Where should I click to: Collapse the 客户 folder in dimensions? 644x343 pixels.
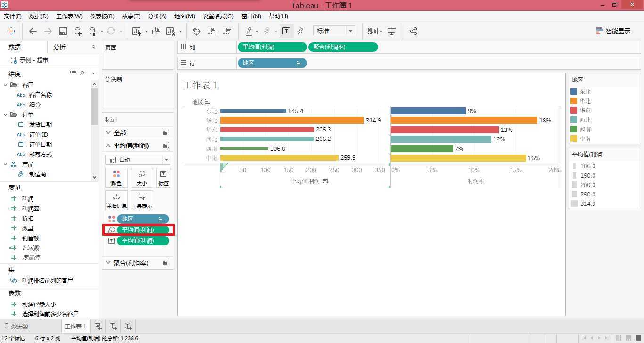[x=6, y=85]
